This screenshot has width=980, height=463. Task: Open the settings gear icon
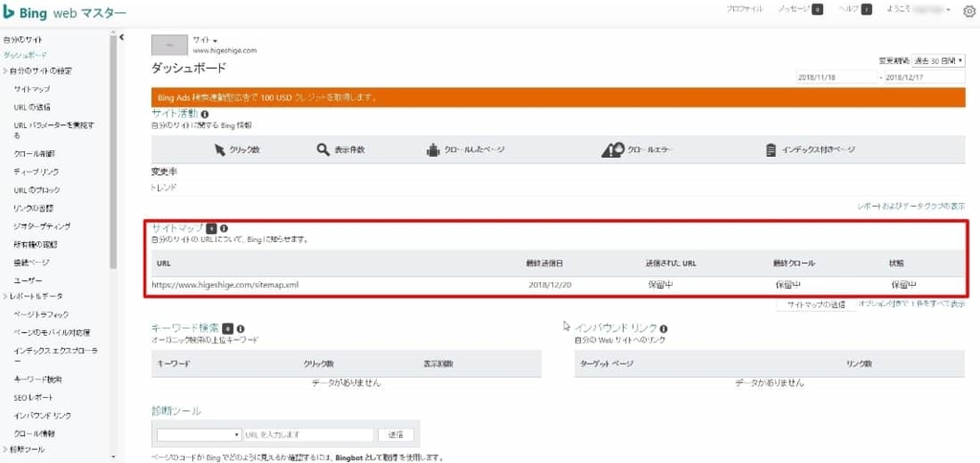point(969,11)
